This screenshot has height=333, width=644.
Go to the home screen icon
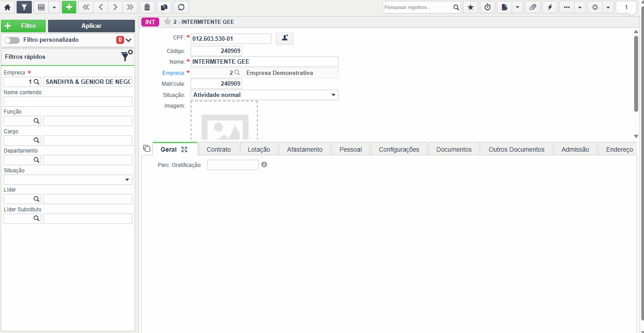coord(7,7)
